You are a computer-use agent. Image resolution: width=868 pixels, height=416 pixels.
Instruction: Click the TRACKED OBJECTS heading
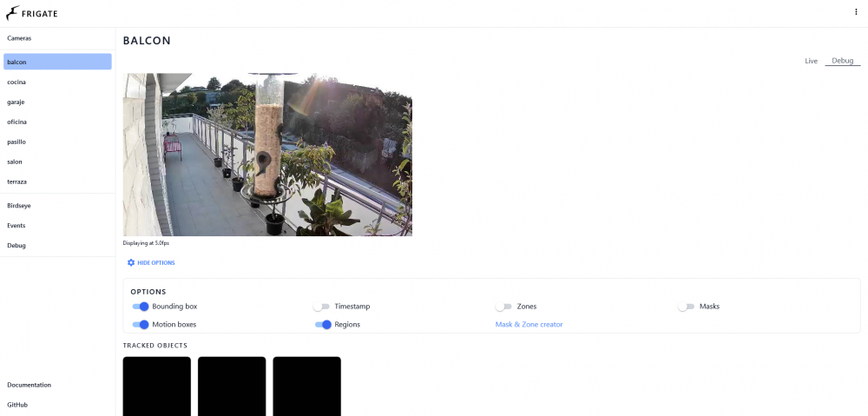point(155,346)
